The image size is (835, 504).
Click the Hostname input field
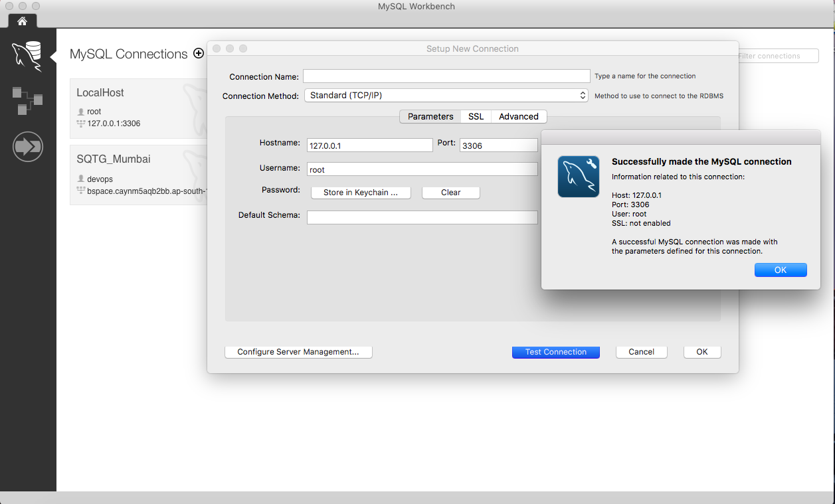(370, 145)
